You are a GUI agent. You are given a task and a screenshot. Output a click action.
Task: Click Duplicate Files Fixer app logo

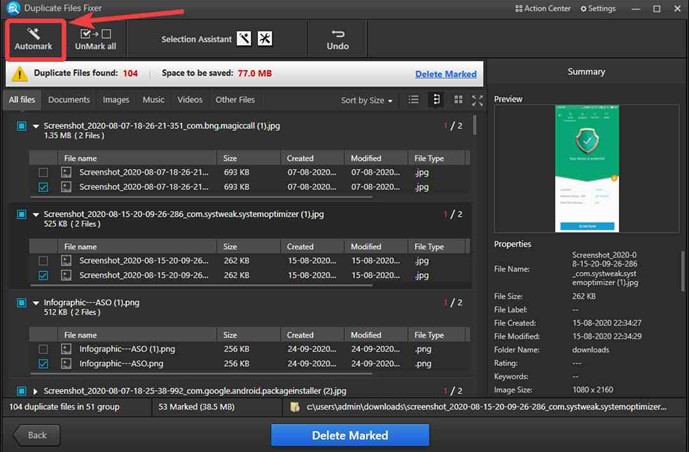point(13,8)
